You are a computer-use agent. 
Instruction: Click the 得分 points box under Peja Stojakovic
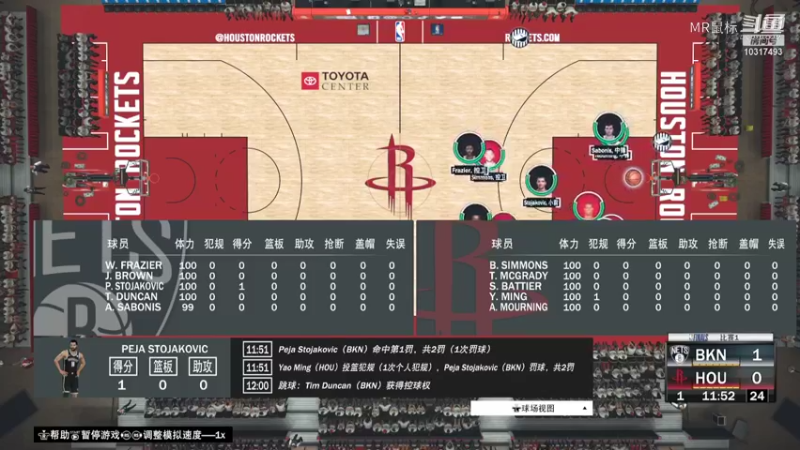(122, 366)
